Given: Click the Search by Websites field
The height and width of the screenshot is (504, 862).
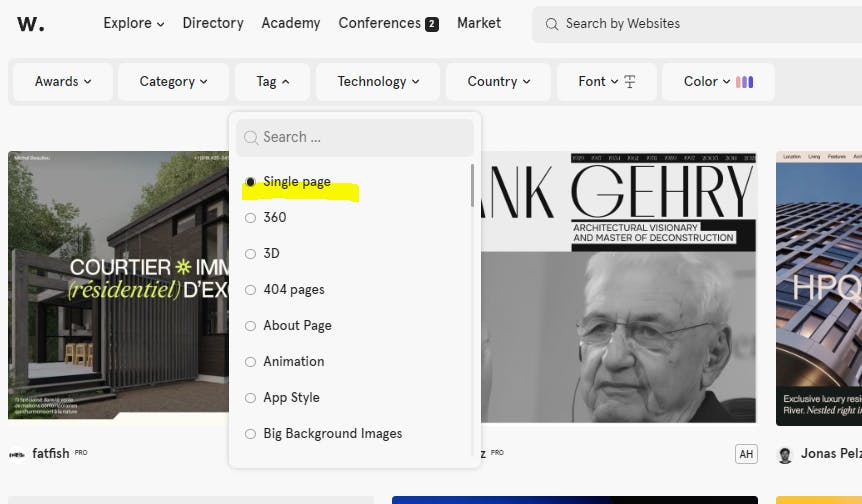Looking at the screenshot, I should tap(697, 24).
